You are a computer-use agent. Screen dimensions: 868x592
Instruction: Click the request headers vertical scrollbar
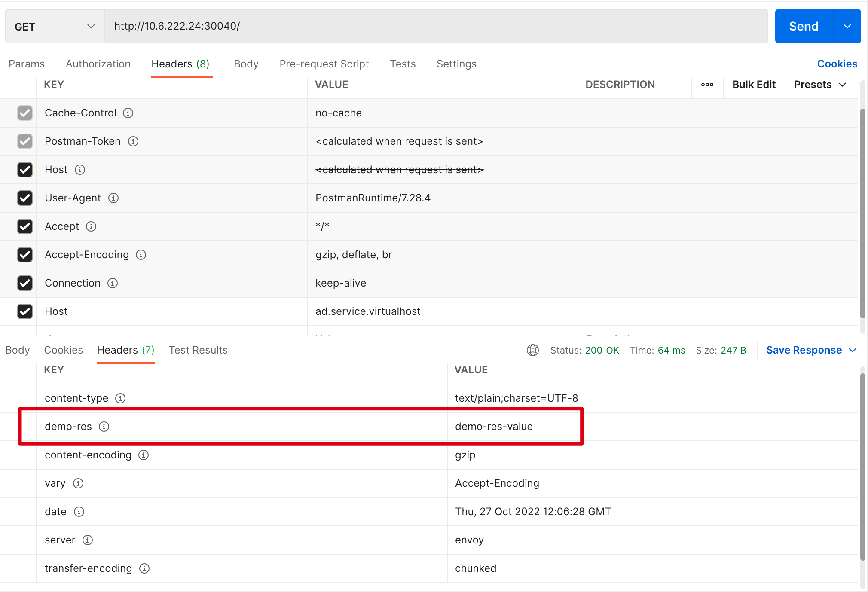pos(862,213)
